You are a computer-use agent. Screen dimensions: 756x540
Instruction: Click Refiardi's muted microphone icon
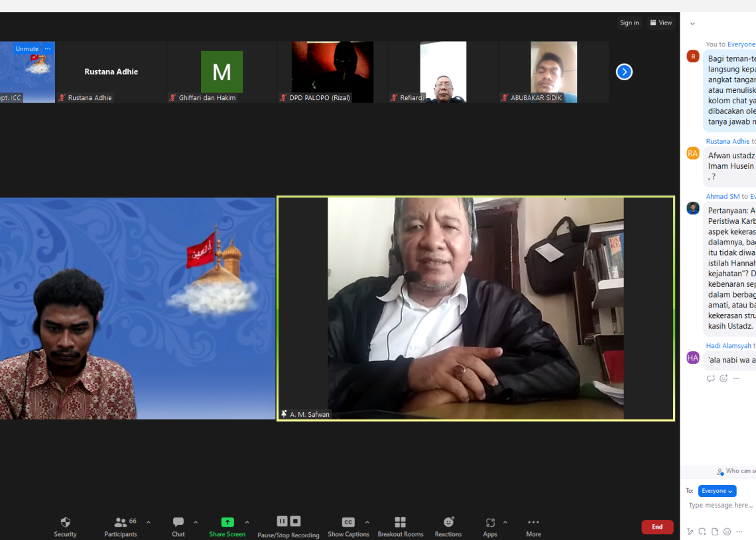394,98
